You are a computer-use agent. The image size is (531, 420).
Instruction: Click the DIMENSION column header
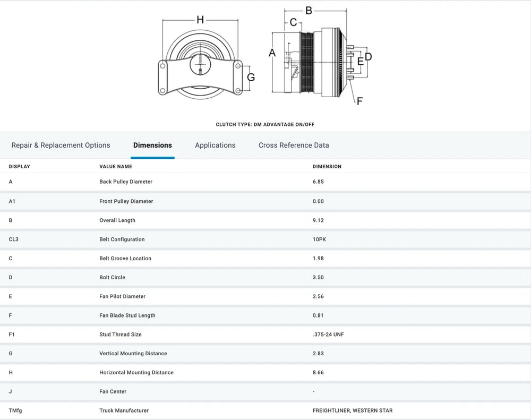327,166
